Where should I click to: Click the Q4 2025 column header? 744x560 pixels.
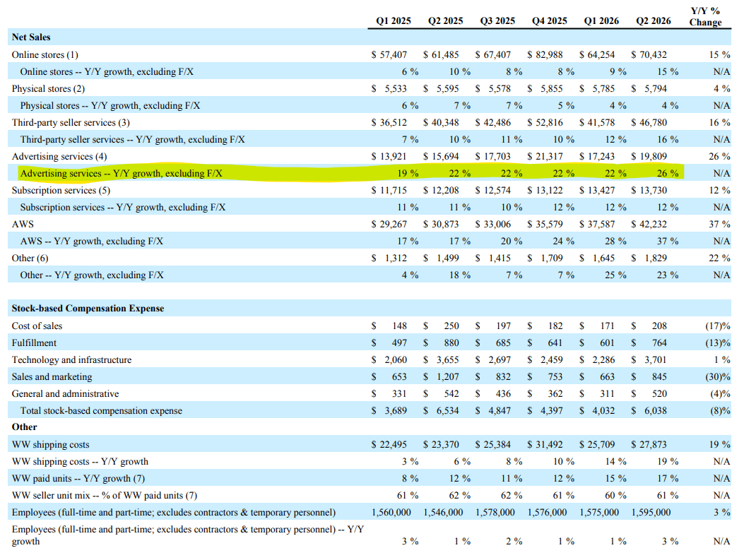[550, 21]
